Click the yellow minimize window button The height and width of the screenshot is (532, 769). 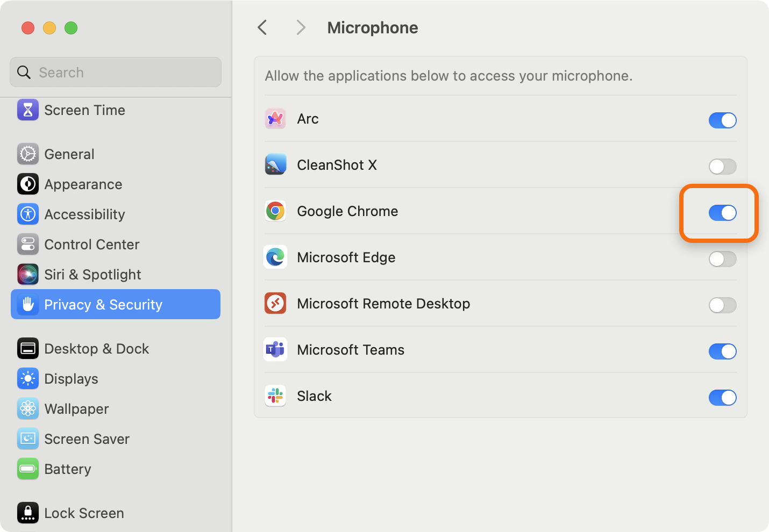(49, 28)
